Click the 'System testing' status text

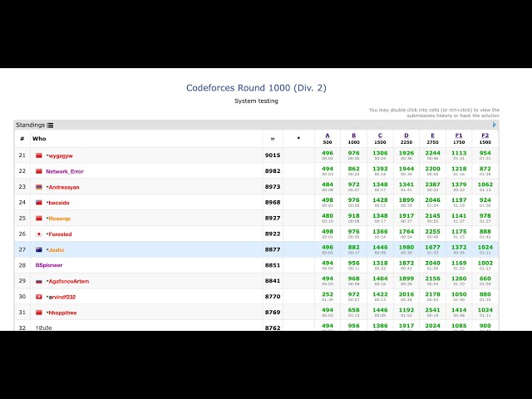256,101
